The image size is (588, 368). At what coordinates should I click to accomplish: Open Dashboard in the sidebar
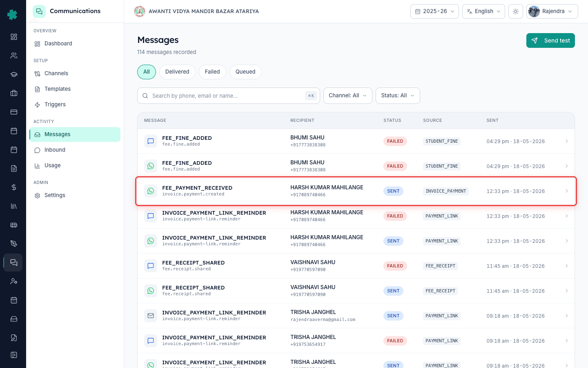coord(75,44)
